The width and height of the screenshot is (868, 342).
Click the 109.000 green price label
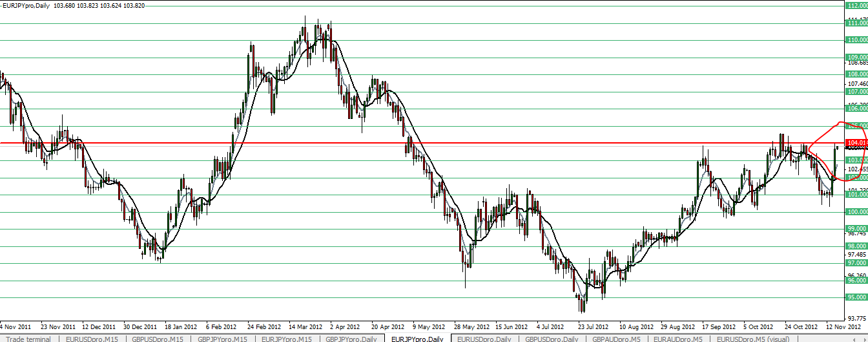tap(856, 58)
